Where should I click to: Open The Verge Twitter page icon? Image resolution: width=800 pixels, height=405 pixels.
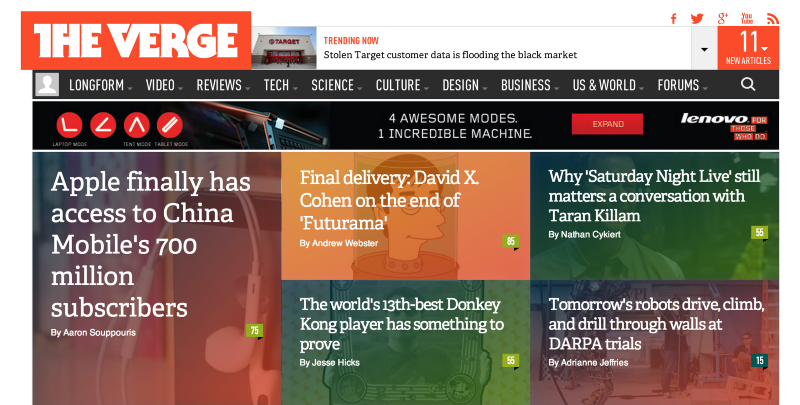697,18
